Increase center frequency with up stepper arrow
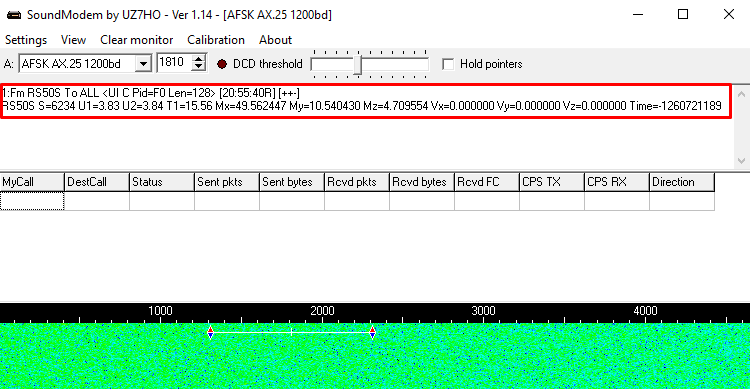Screen dimensions: 750x389 [199, 58]
